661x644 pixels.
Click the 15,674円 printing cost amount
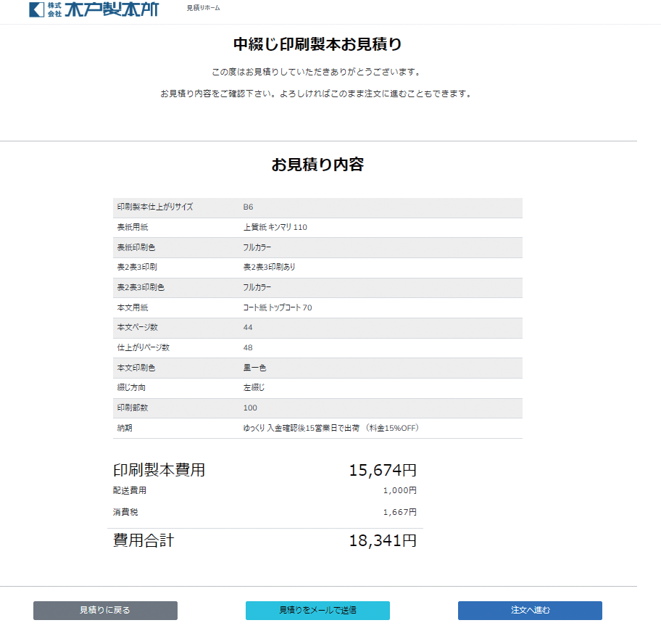(x=383, y=471)
